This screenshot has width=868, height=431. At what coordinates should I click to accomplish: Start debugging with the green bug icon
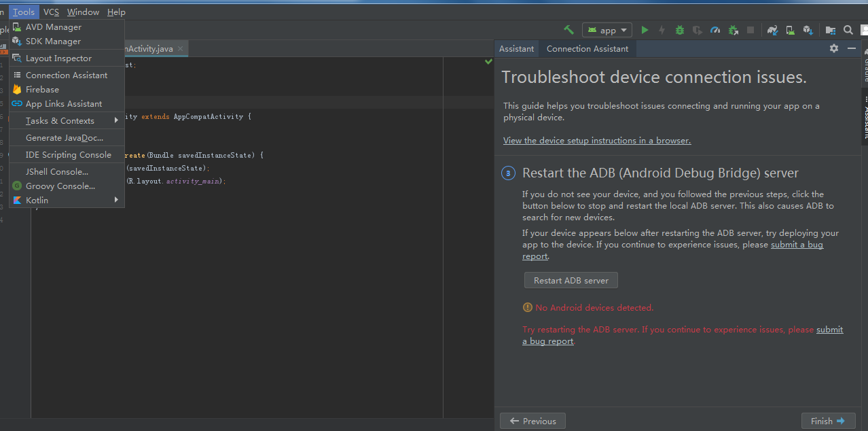[x=680, y=30]
